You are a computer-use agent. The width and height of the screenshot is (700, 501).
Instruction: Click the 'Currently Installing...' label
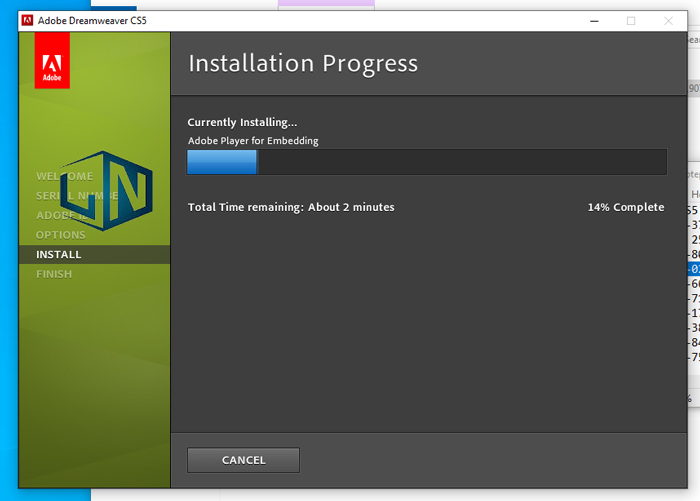point(242,122)
